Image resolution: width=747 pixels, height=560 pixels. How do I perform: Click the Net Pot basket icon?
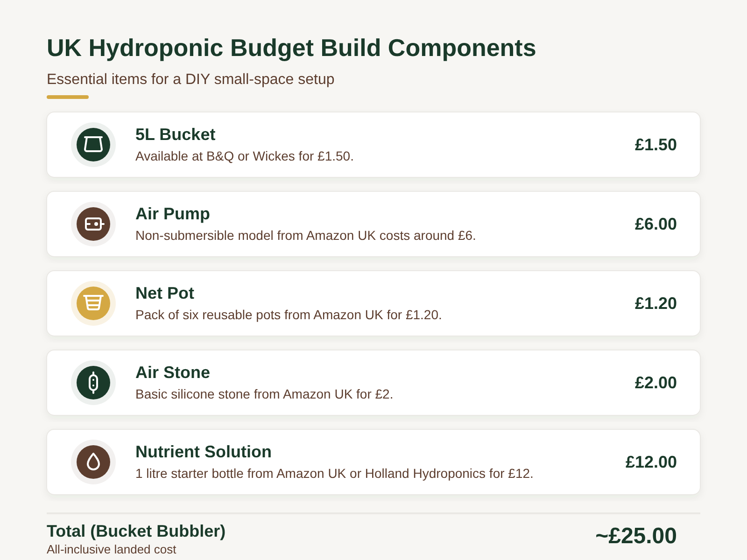[x=93, y=303]
